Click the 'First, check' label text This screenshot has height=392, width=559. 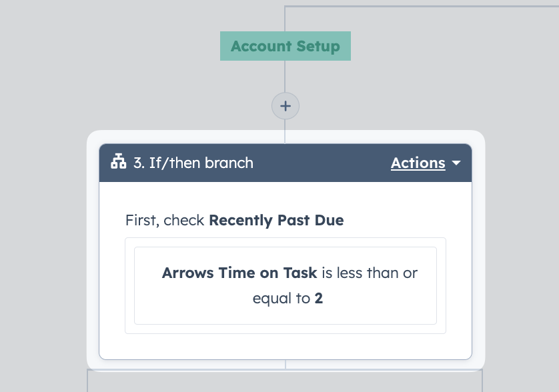(x=165, y=220)
